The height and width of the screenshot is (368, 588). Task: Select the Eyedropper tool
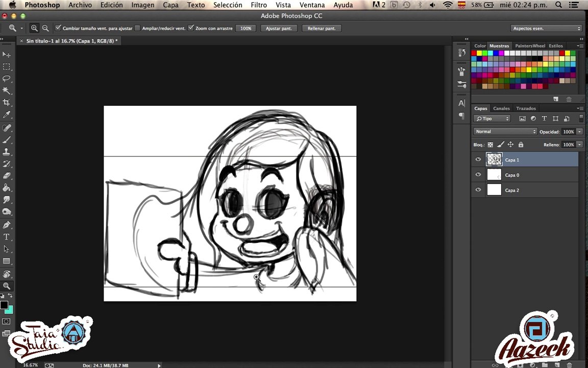click(6, 114)
